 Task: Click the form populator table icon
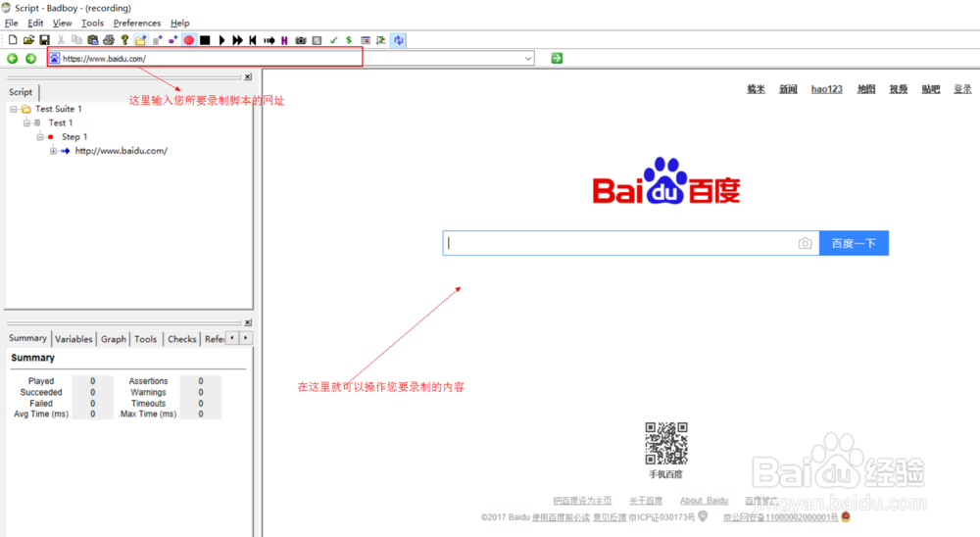pyautogui.click(x=366, y=40)
